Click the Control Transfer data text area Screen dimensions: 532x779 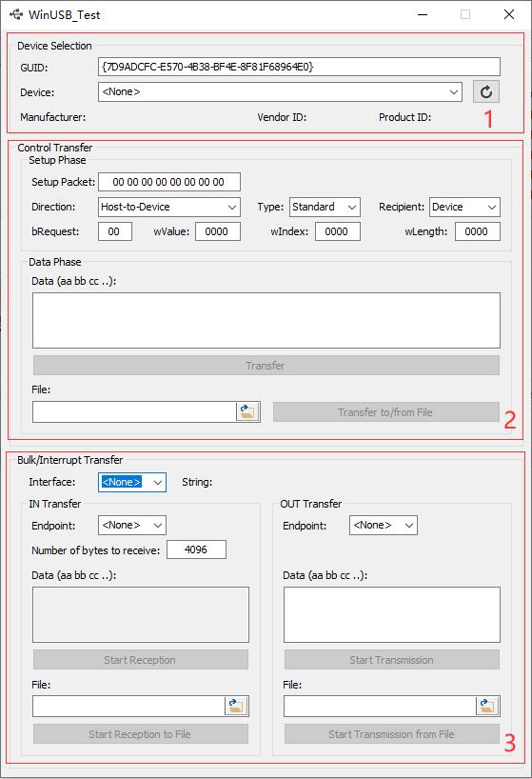click(266, 320)
